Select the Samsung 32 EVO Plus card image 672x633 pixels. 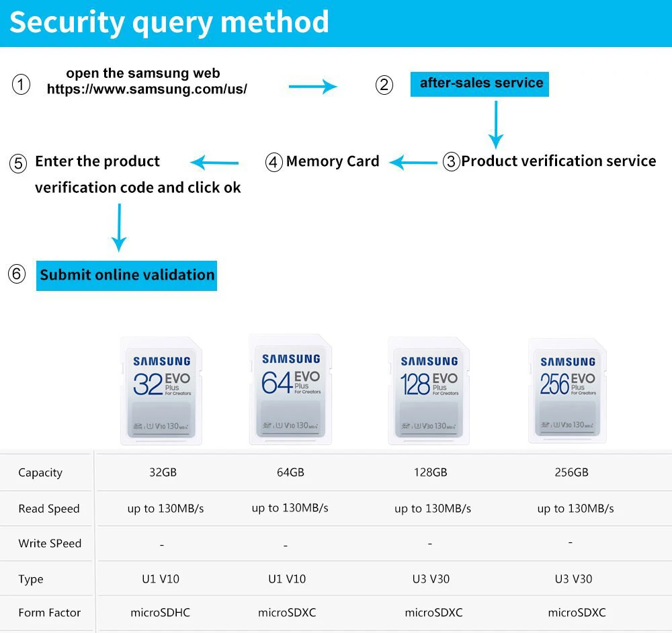click(161, 391)
